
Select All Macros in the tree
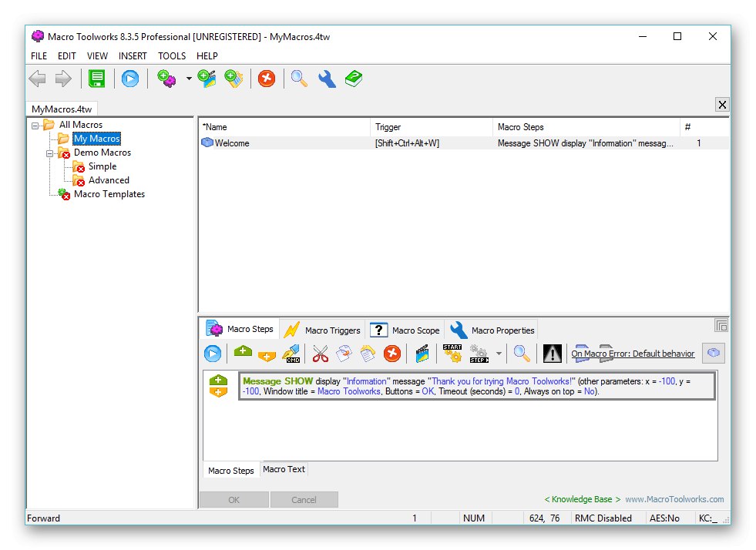81,125
